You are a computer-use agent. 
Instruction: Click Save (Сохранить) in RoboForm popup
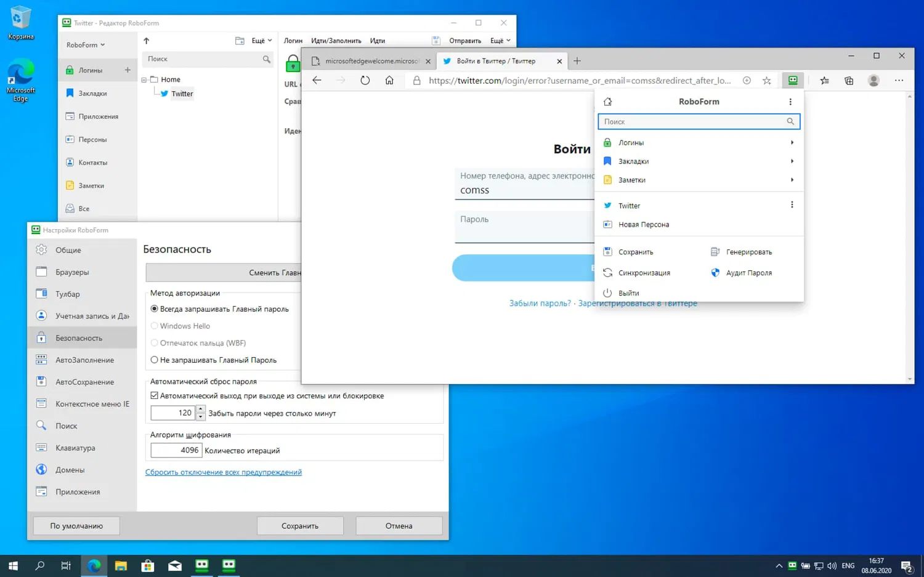(629, 252)
